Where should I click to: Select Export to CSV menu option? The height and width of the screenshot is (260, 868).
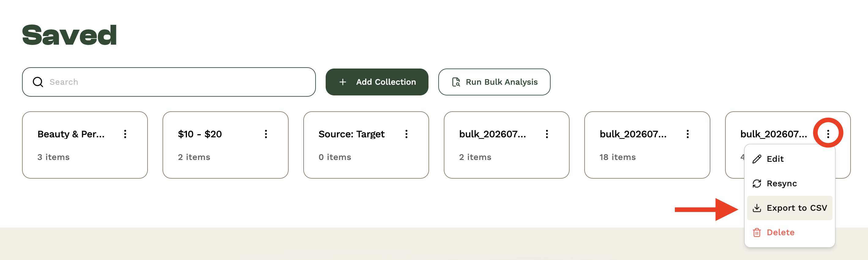[789, 208]
